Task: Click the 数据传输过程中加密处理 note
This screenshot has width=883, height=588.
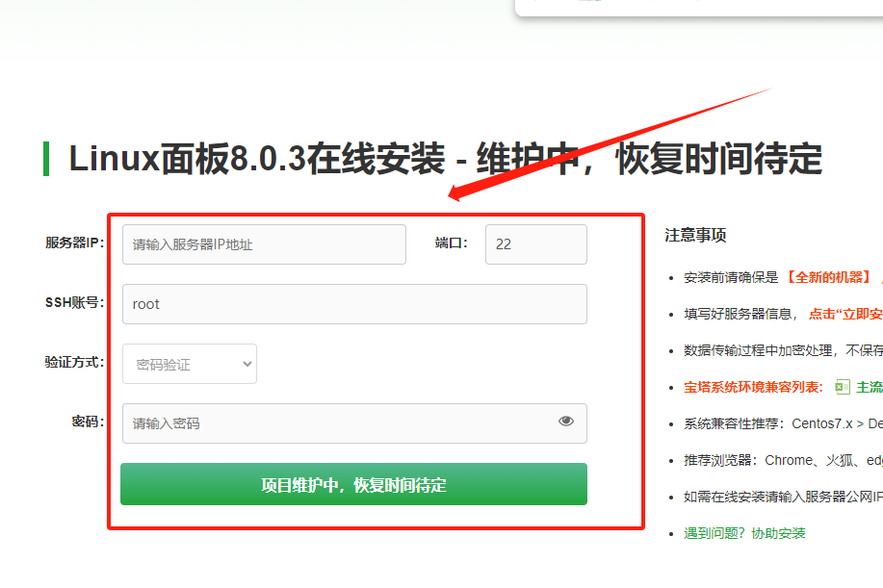Action: (x=783, y=350)
